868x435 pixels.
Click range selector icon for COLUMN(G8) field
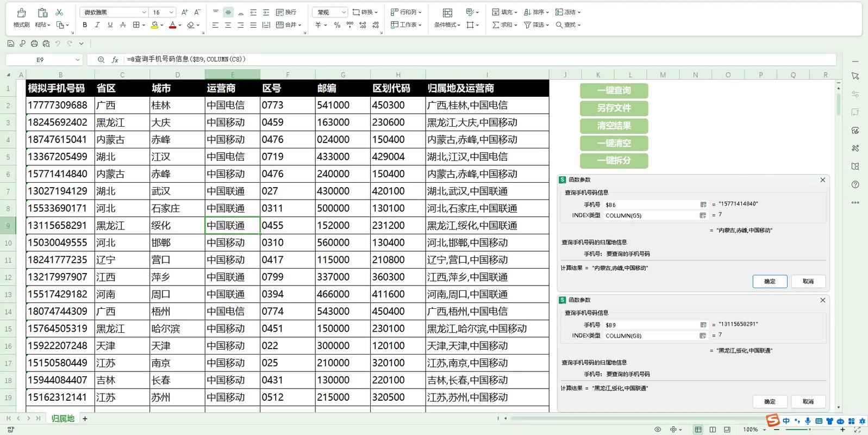click(x=703, y=336)
